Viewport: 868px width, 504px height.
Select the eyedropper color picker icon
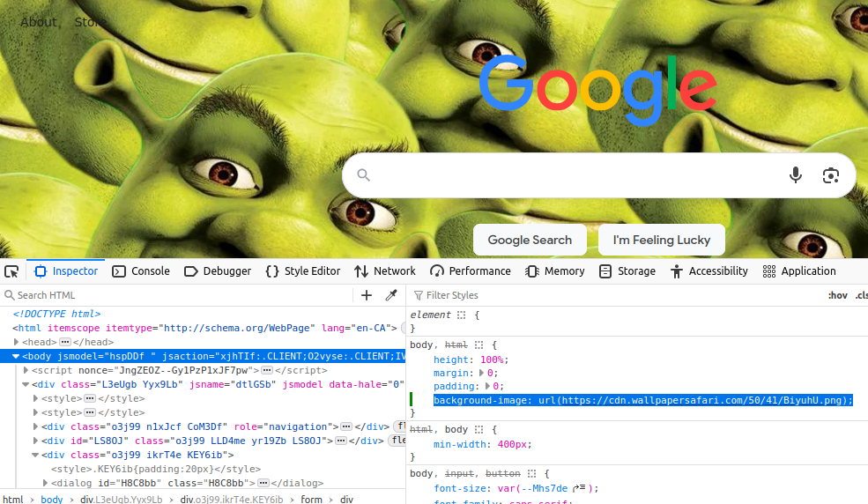click(x=391, y=295)
